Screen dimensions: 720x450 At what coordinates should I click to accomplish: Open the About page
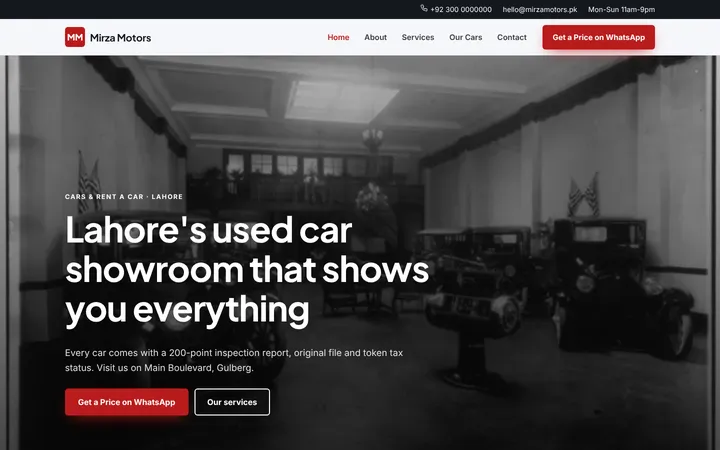pyautogui.click(x=376, y=37)
